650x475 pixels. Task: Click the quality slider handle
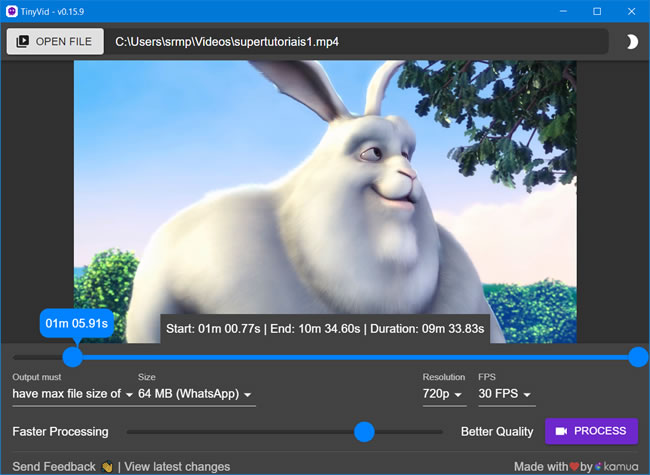pyautogui.click(x=364, y=431)
